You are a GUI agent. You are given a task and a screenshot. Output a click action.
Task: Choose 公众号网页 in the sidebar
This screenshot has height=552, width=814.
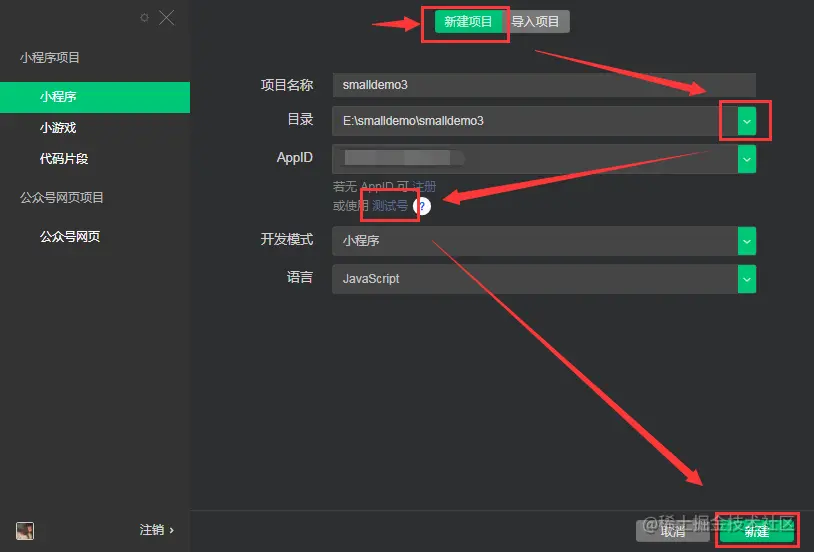point(70,237)
